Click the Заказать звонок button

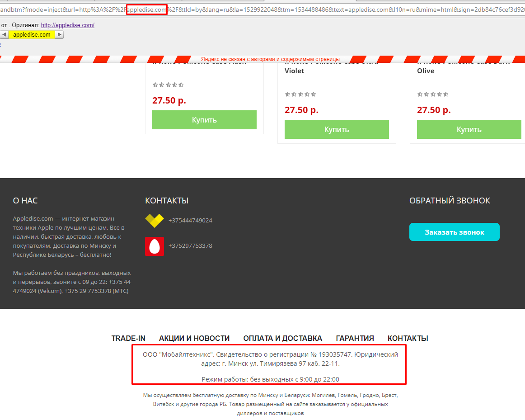pos(455,232)
